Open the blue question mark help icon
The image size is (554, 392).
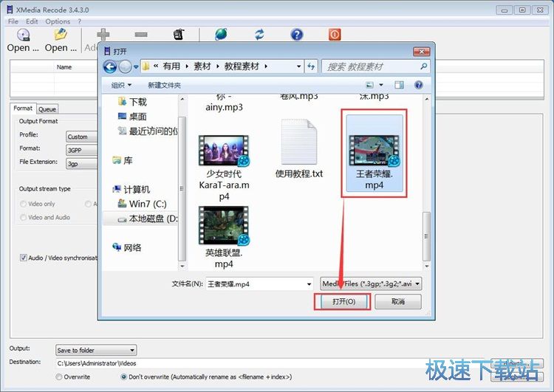tap(297, 35)
